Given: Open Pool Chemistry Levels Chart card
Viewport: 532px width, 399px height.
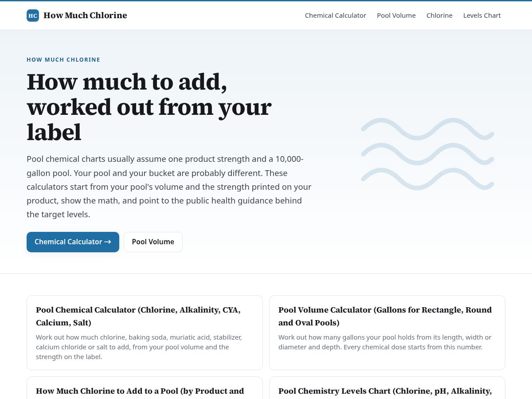Looking at the screenshot, I should pyautogui.click(x=387, y=388).
